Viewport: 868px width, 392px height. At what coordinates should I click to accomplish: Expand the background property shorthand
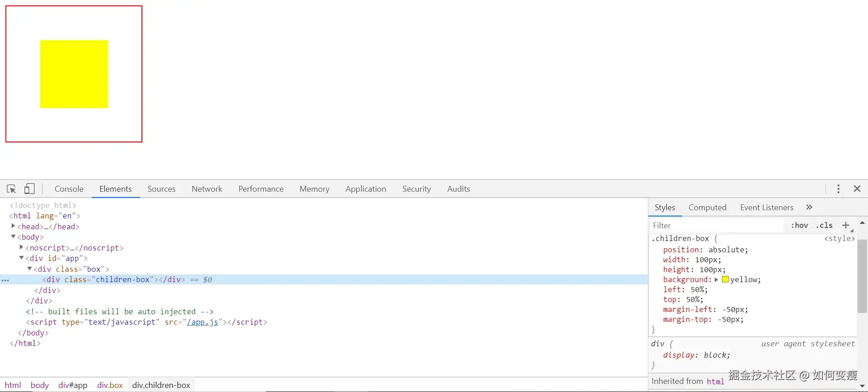pos(717,280)
